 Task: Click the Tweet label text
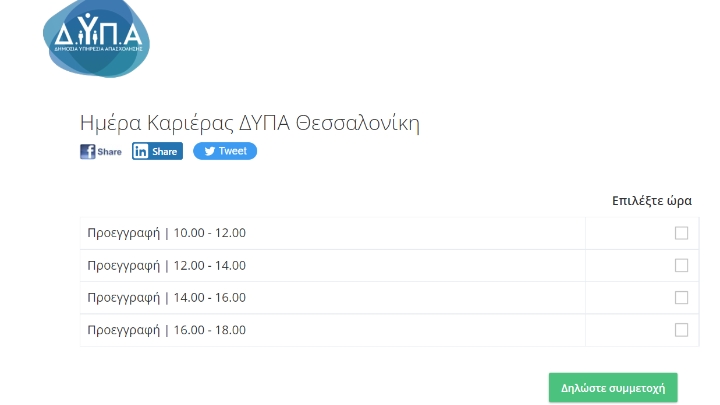[233, 151]
